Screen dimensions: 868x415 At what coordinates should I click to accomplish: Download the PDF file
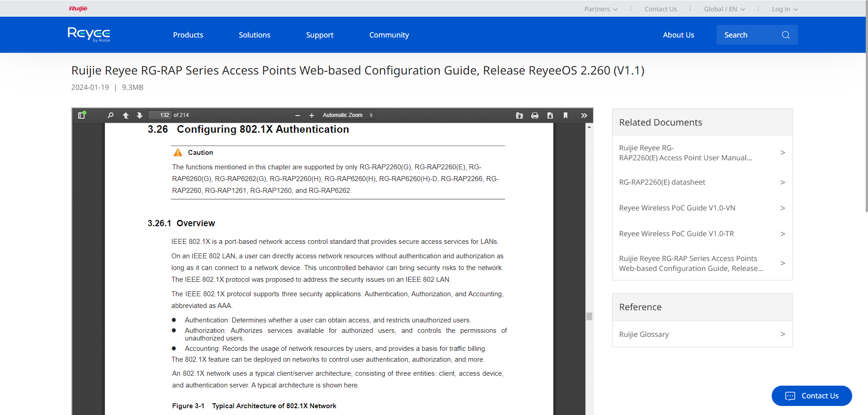(550, 116)
